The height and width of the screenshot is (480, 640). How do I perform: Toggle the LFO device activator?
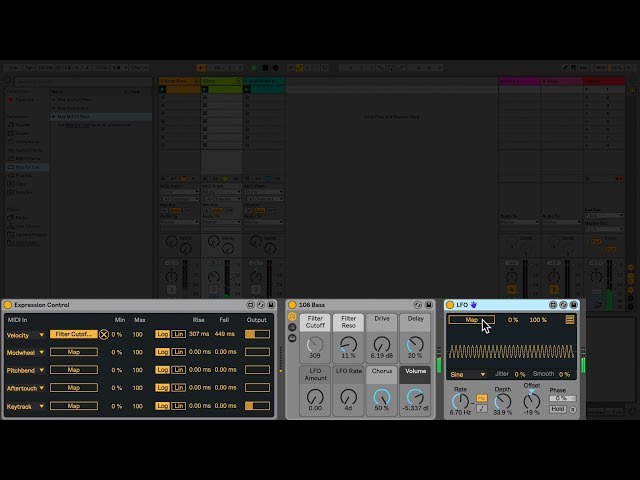(450, 305)
